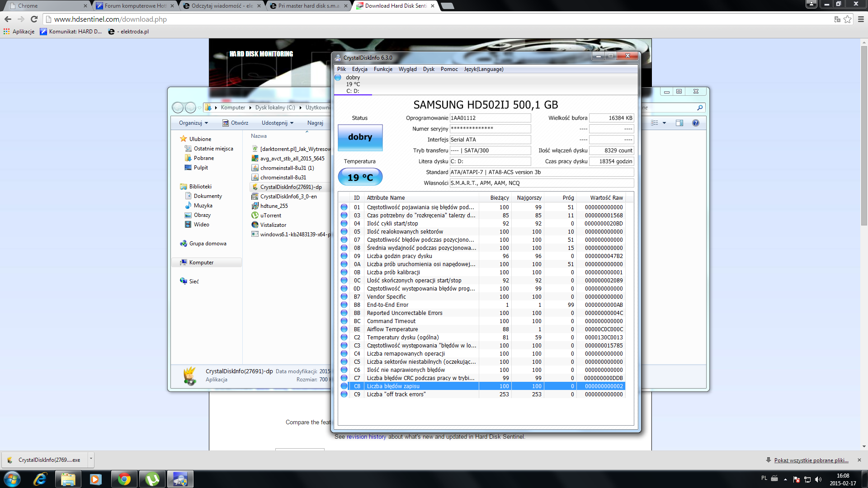Click the show hidden icons arrow in the tray
The image size is (868, 488).
tap(786, 479)
